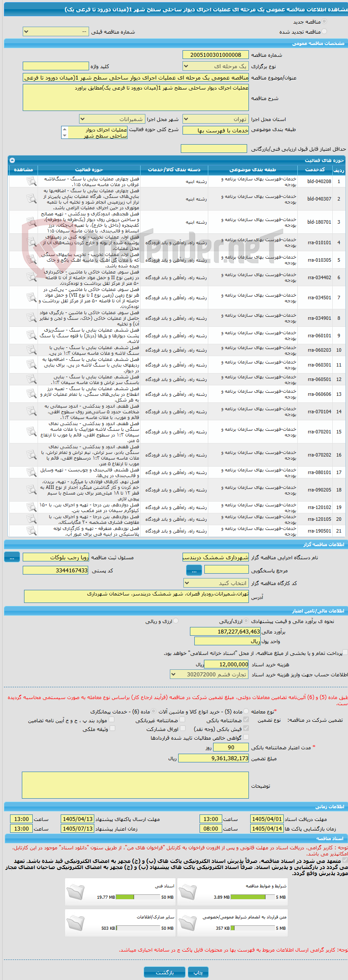The image size is (348, 980).
Task: Click the ردیف column header
Action: pos(339,170)
